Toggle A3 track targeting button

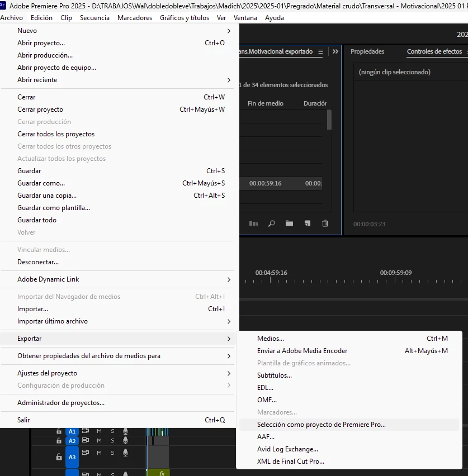72,457
